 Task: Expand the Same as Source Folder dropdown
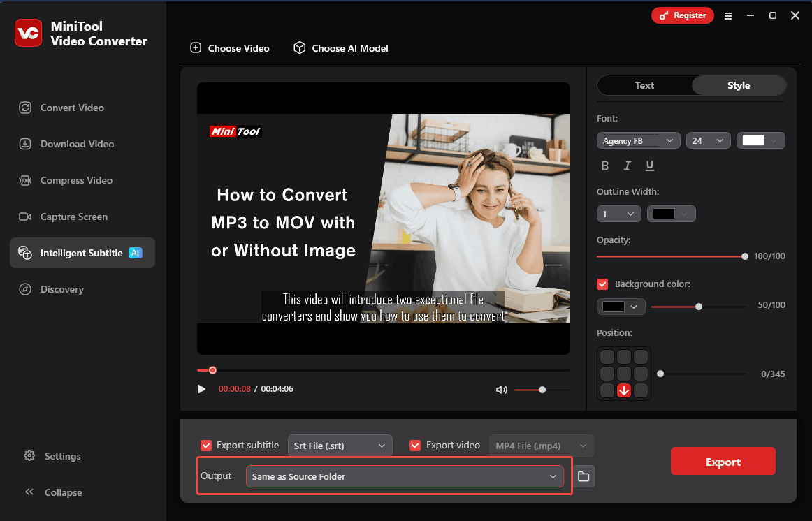pos(404,476)
